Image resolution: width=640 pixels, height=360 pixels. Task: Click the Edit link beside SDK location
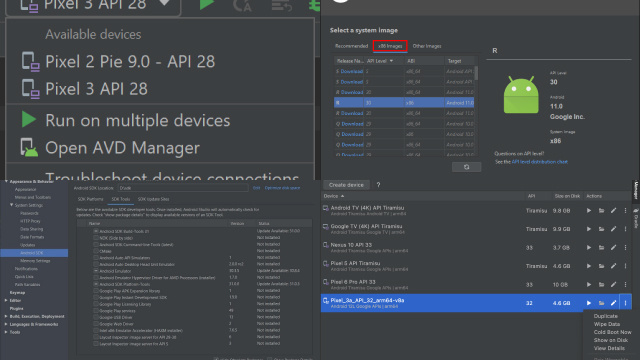point(256,188)
